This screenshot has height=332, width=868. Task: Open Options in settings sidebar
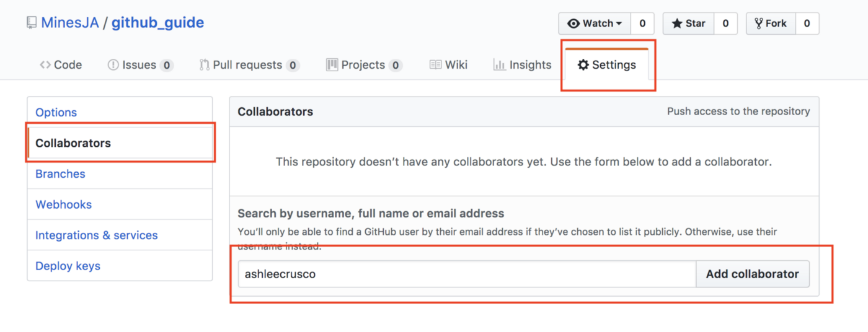[120, 112]
